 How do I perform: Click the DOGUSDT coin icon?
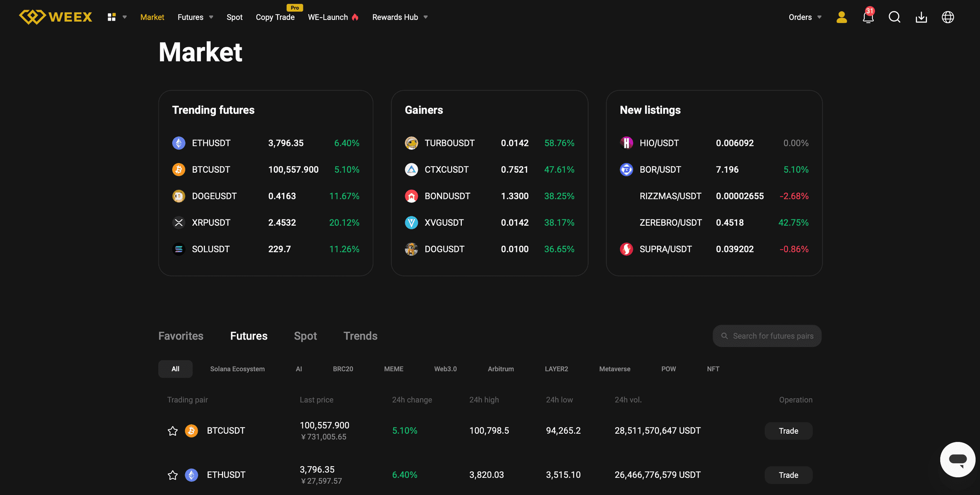pyautogui.click(x=412, y=249)
